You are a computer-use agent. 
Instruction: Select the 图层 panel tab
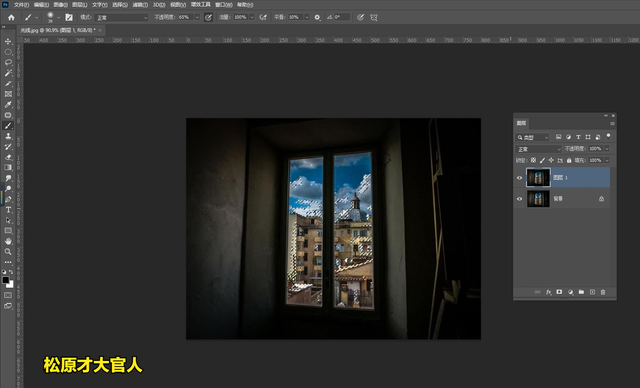(521, 123)
